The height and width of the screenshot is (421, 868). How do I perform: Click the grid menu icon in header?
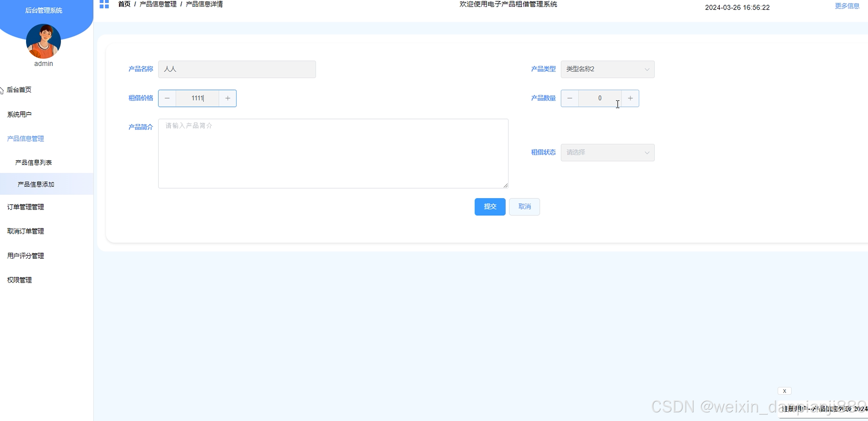point(104,4)
